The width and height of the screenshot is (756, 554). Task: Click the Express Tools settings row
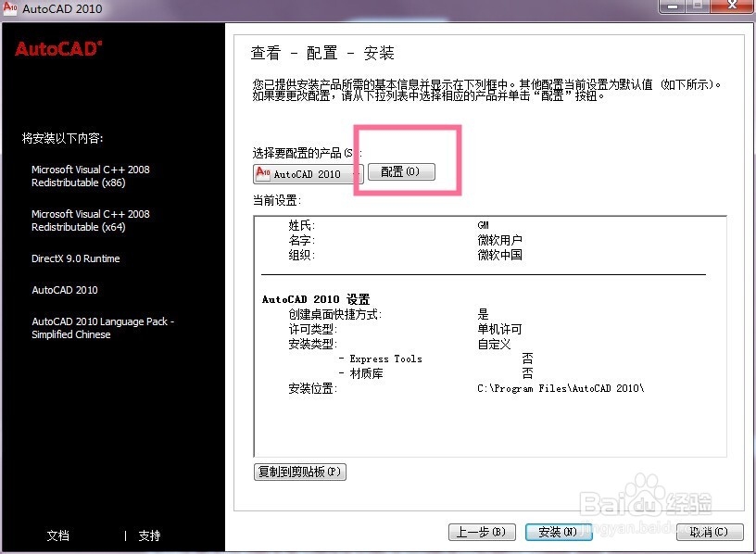click(435, 359)
